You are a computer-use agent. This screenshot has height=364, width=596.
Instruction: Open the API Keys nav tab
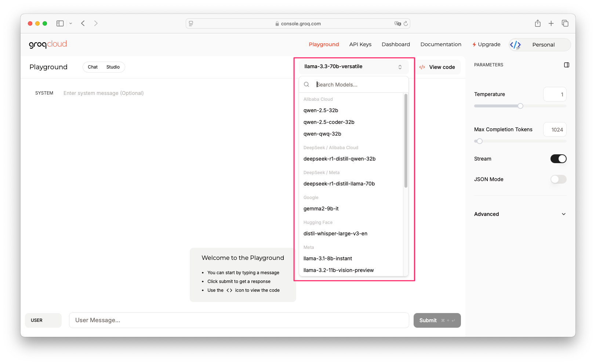point(360,44)
